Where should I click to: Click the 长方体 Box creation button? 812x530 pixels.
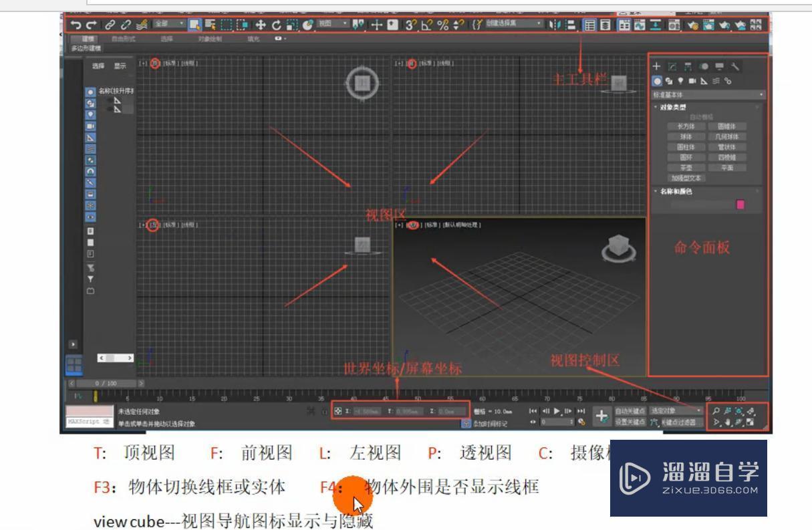click(x=688, y=126)
